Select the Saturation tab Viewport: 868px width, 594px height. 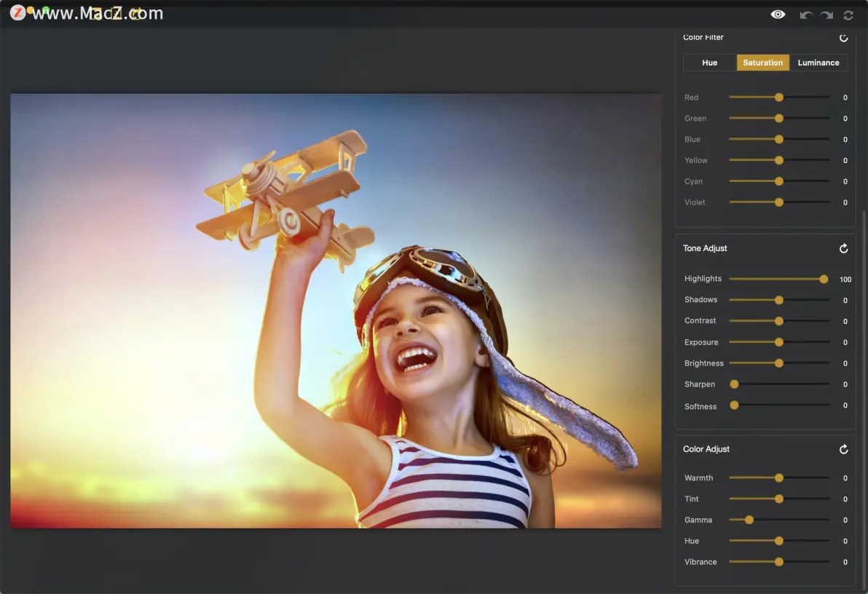762,63
